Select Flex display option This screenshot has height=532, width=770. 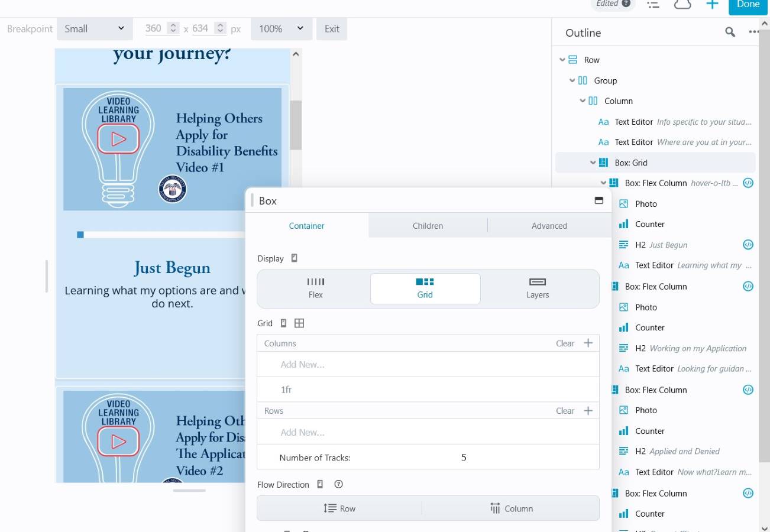click(316, 288)
